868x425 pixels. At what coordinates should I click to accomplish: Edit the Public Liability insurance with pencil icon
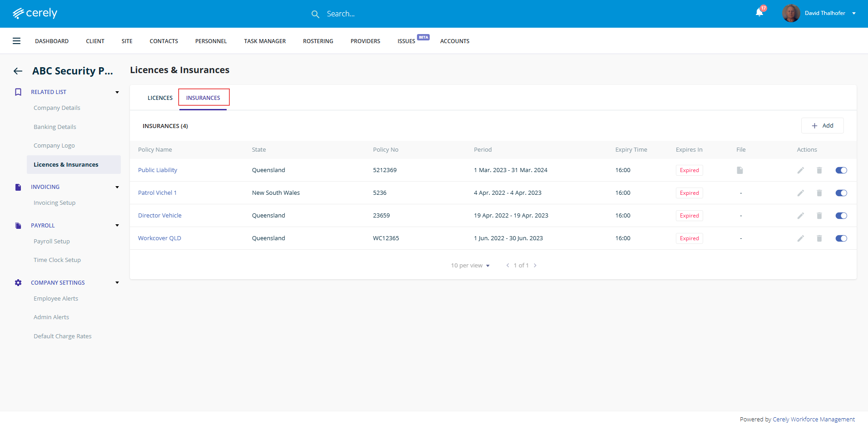[x=800, y=170]
